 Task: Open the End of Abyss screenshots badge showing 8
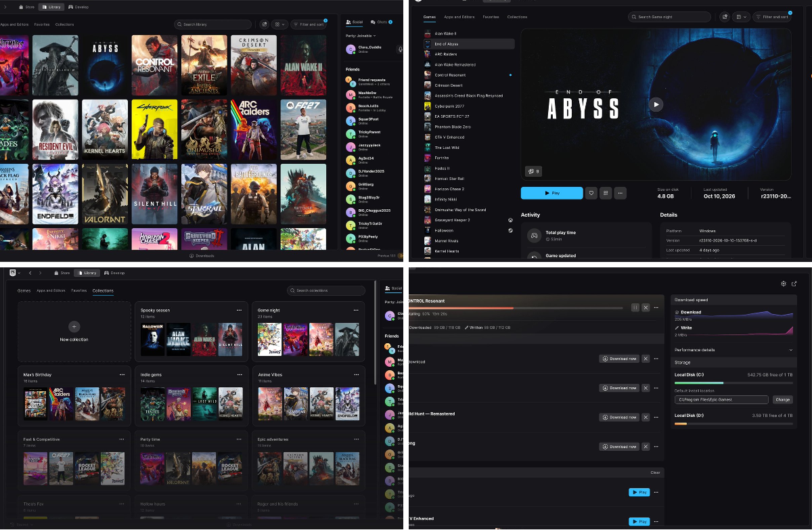533,171
